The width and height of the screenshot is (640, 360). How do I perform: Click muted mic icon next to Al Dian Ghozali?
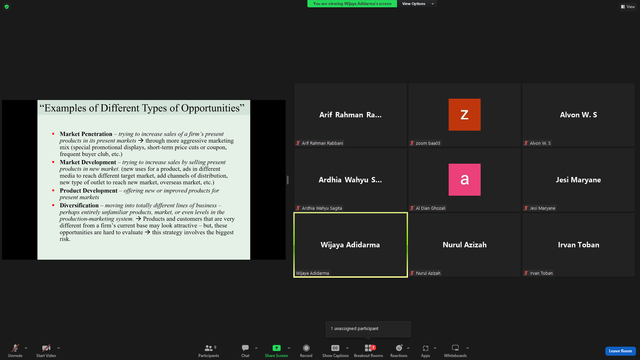(x=412, y=208)
